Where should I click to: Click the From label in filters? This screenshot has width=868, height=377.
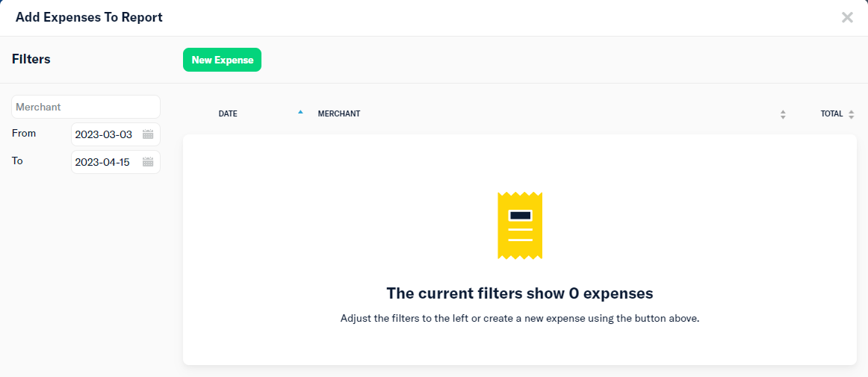[x=24, y=134]
